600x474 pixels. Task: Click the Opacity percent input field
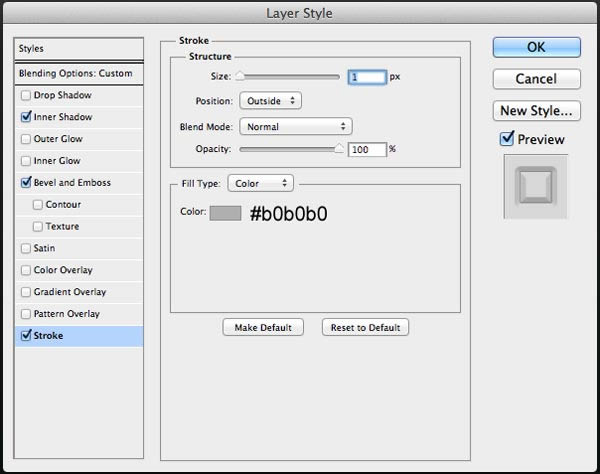tap(367, 150)
